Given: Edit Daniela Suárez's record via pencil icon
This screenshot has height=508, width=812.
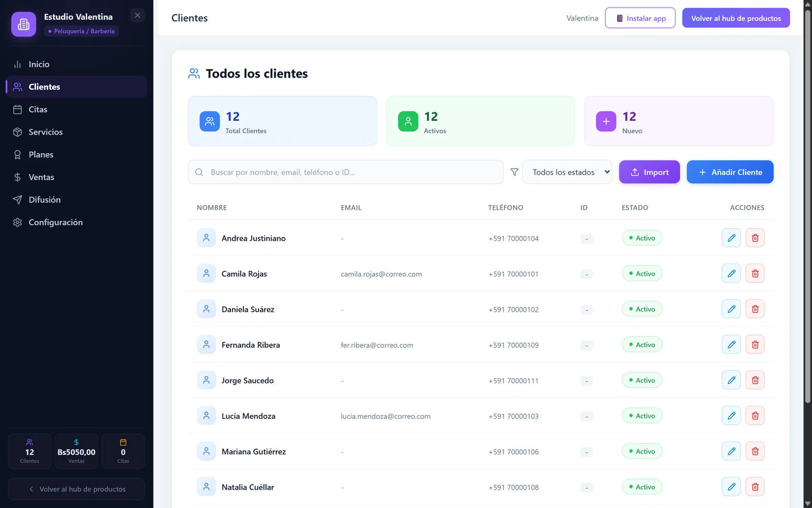Looking at the screenshot, I should [731, 309].
